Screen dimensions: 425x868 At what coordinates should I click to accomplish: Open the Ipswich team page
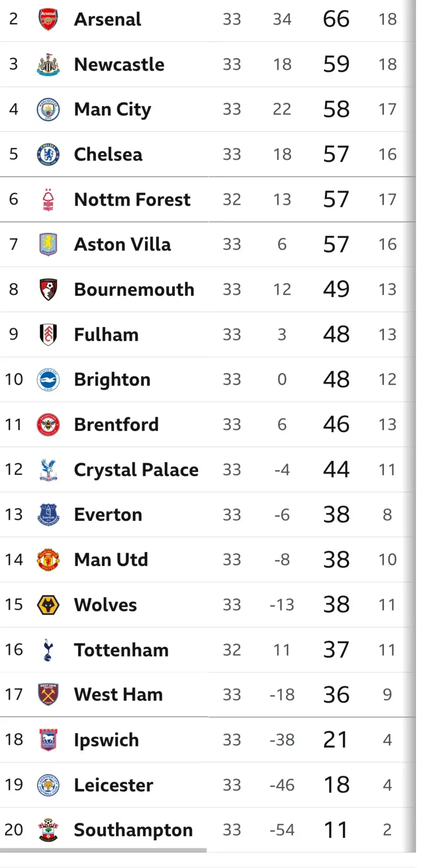[x=106, y=740]
